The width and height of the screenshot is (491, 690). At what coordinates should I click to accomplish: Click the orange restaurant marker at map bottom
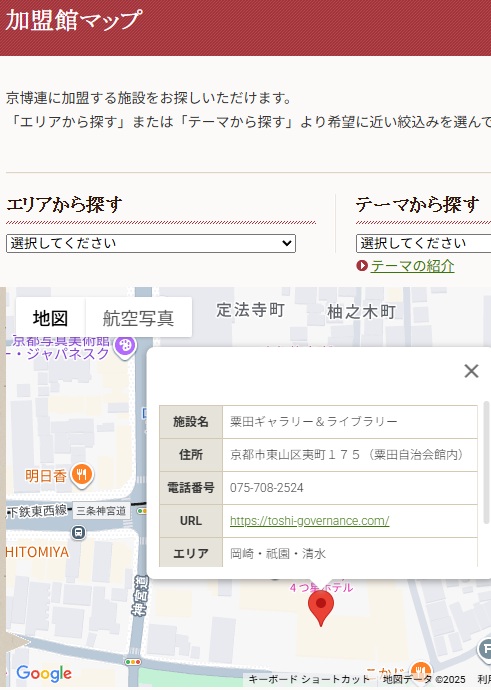pyautogui.click(x=420, y=671)
